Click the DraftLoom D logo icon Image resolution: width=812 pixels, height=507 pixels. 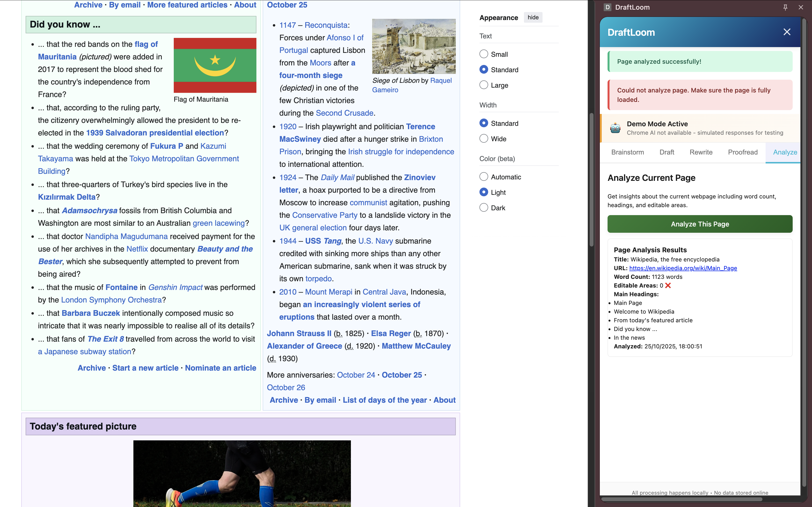[607, 7]
